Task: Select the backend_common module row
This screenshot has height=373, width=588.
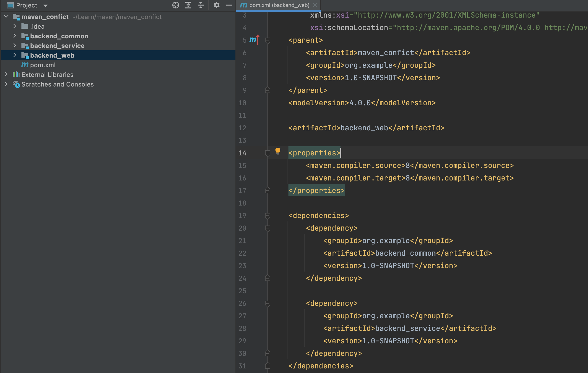Action: point(118,36)
